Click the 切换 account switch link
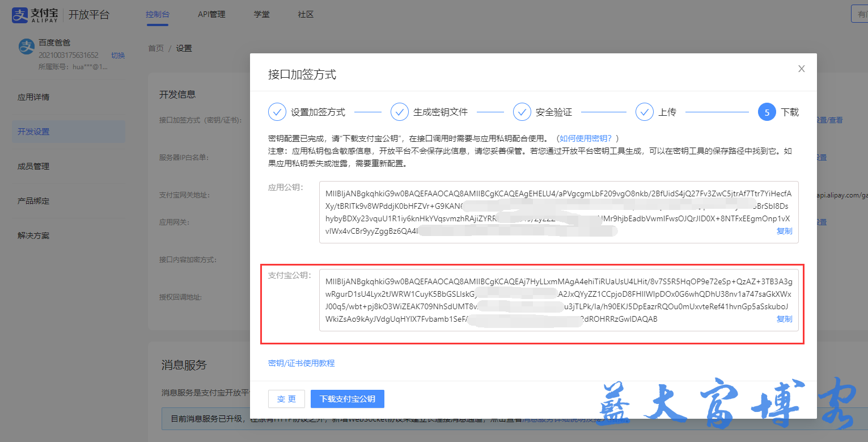Screen dimensions: 868x442 click(118, 56)
